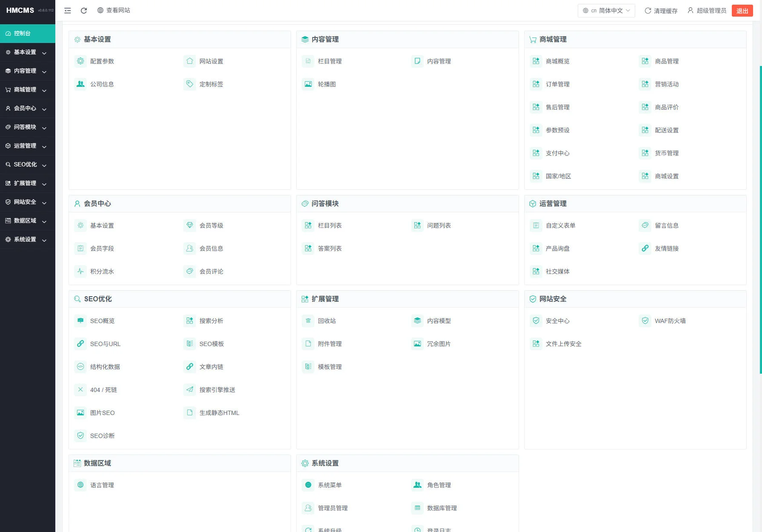Image resolution: width=762 pixels, height=532 pixels.
Task: Click the layers icon beside 内容模型
Action: (x=417, y=321)
